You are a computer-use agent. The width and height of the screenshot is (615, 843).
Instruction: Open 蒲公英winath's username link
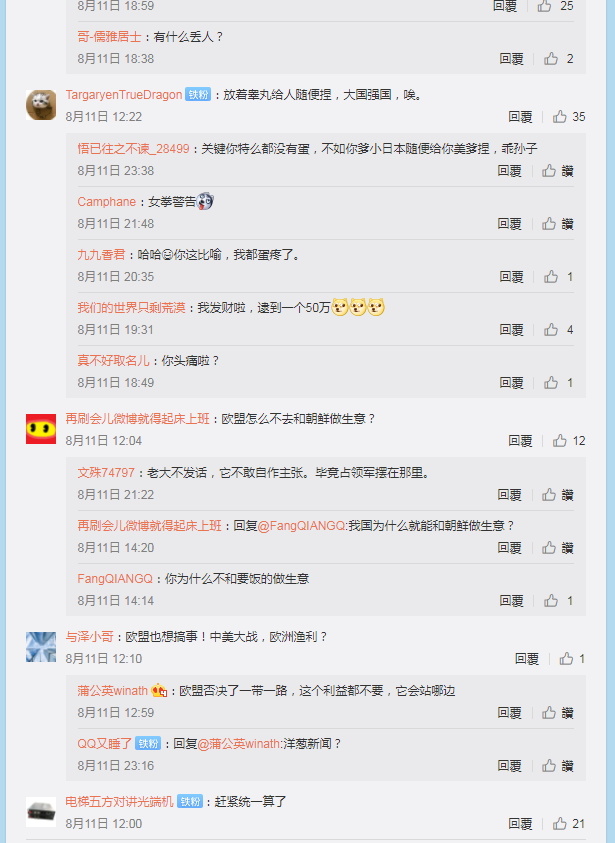112,691
